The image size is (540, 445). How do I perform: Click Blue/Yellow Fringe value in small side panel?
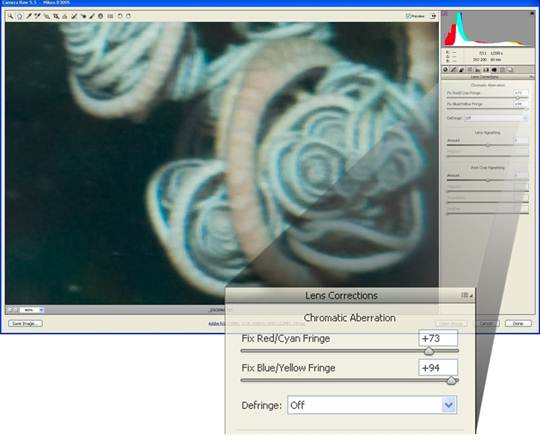pyautogui.click(x=521, y=104)
